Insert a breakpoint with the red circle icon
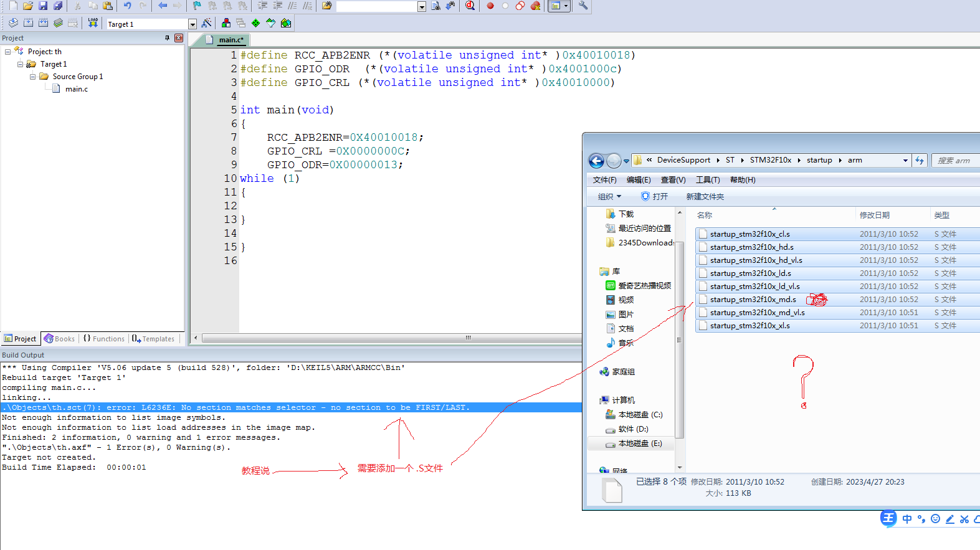This screenshot has height=550, width=980. tap(490, 6)
